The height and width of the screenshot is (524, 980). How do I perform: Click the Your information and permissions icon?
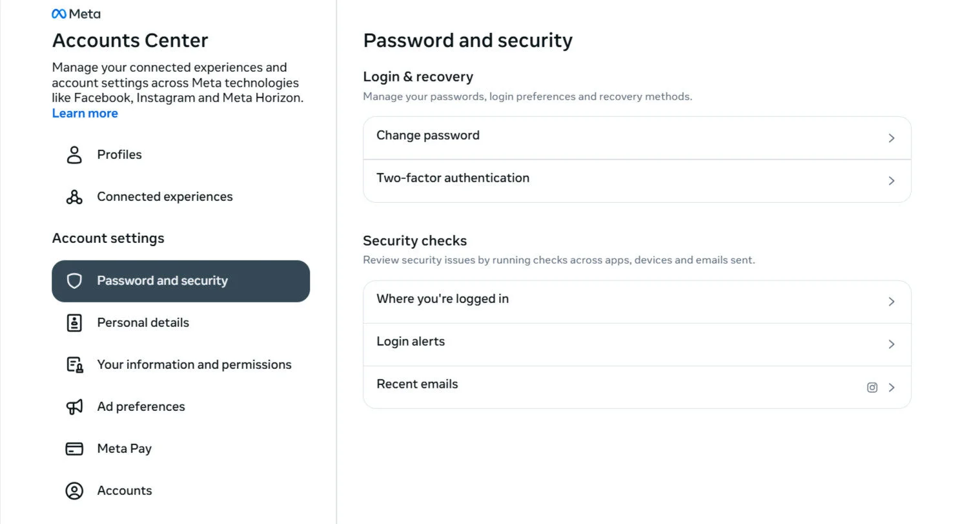coord(74,364)
